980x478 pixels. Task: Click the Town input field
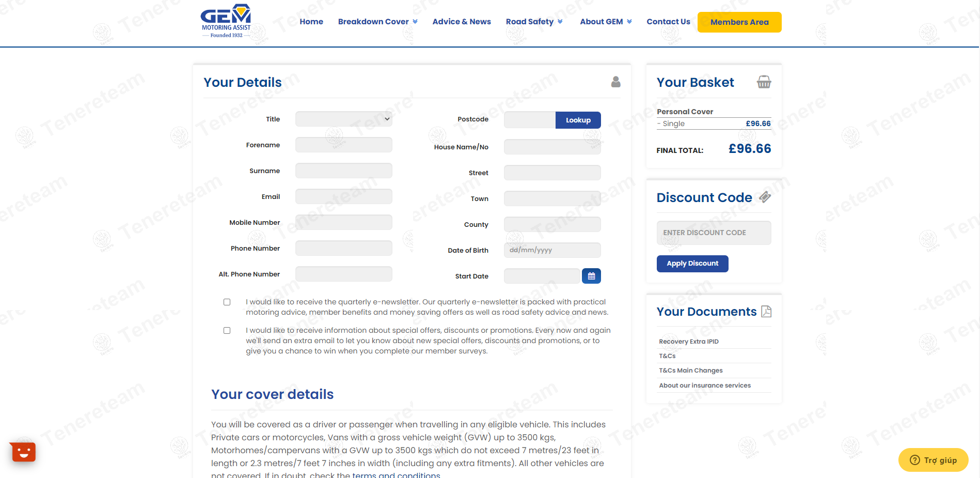(552, 198)
